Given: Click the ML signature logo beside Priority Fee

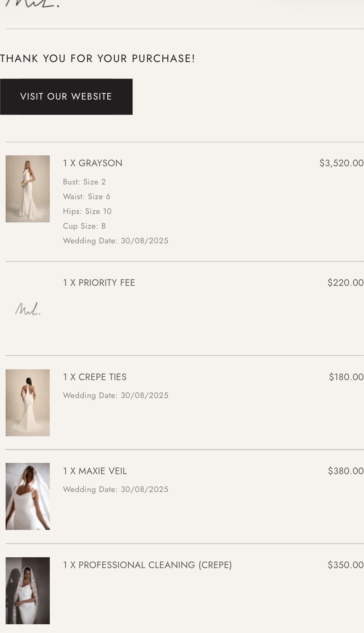Looking at the screenshot, I should pos(28,309).
